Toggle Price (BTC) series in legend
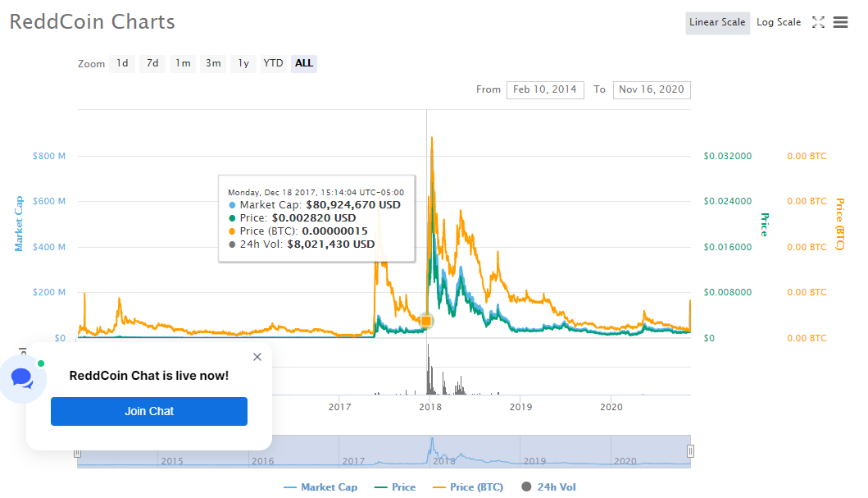 tap(468, 487)
